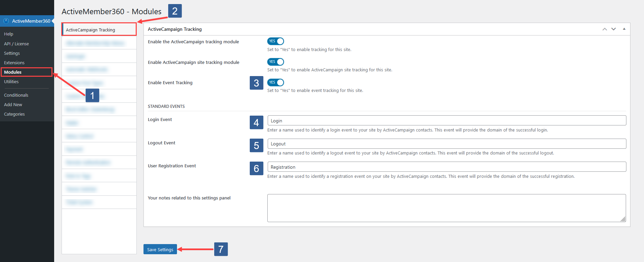Click the notes textarea resize handle
Viewport: 644px width, 262px height.
[623, 219]
